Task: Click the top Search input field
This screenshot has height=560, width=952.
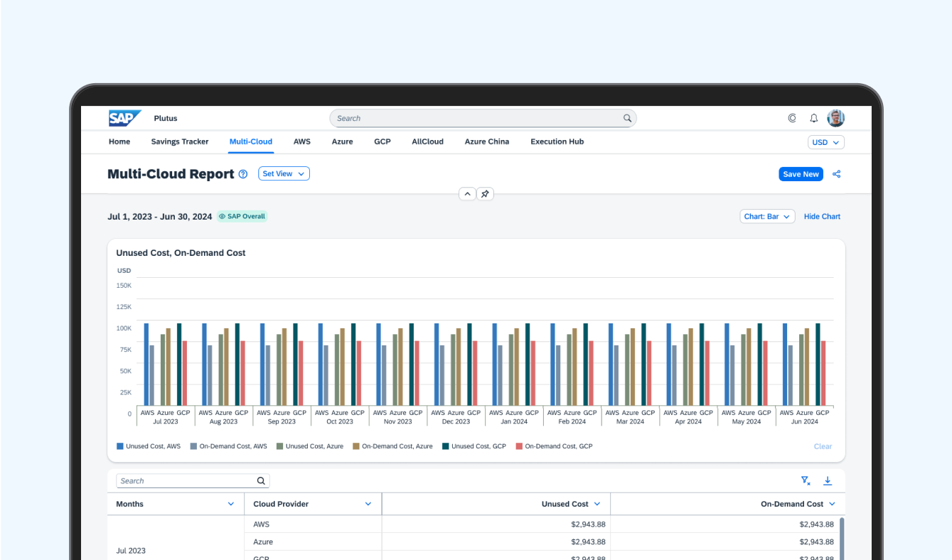Action: pyautogui.click(x=483, y=119)
